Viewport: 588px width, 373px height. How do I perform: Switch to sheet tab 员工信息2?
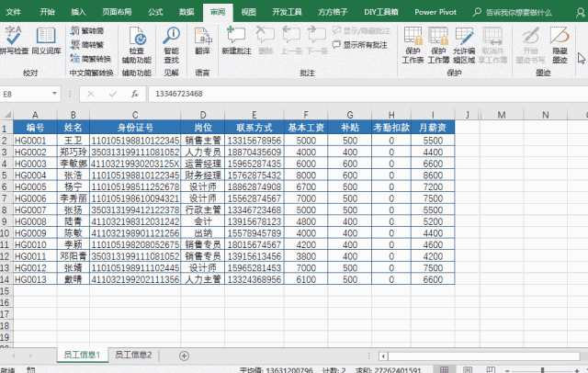point(132,355)
